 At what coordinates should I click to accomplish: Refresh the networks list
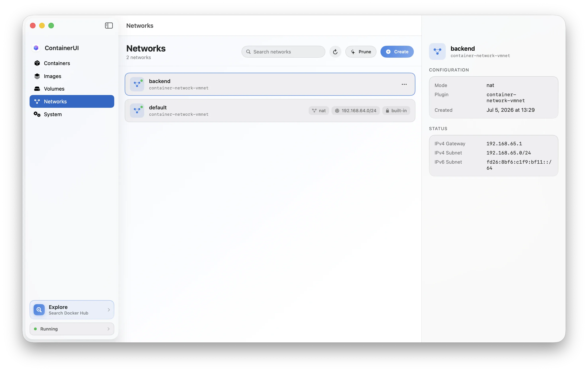[335, 52]
